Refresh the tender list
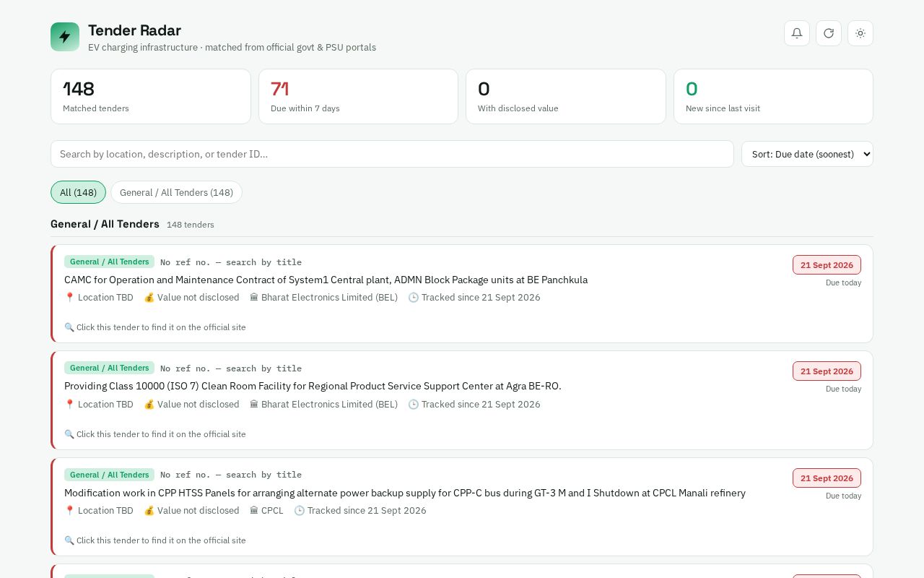The height and width of the screenshot is (578, 924). [x=829, y=33]
